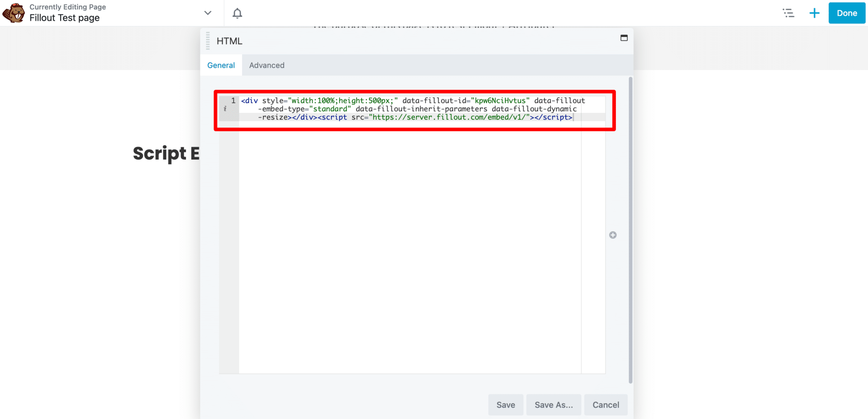Grab the HTML panel drag handle

pos(208,41)
